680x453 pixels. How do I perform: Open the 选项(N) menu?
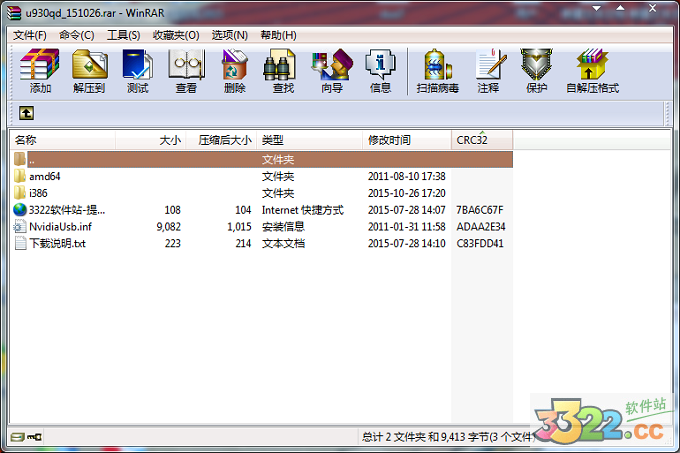229,35
